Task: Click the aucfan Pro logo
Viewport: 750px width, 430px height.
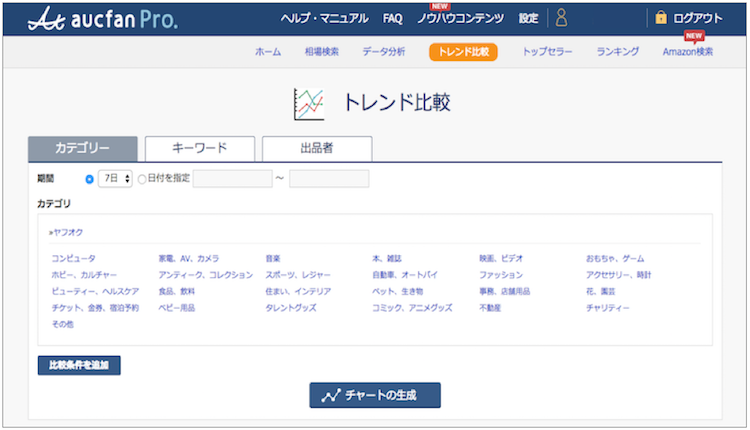Action: pyautogui.click(x=103, y=18)
